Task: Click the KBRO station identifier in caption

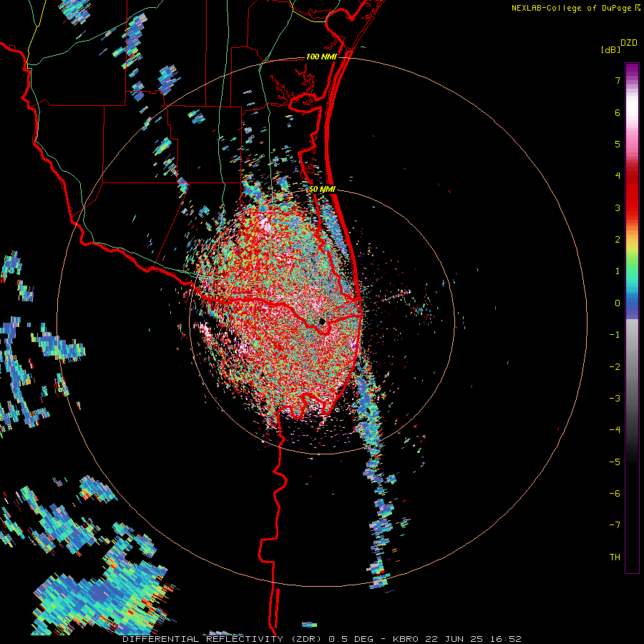Action: coord(406,639)
